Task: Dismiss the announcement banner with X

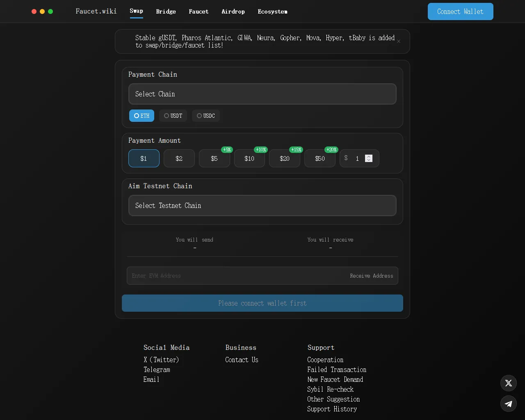Action: [399, 41]
